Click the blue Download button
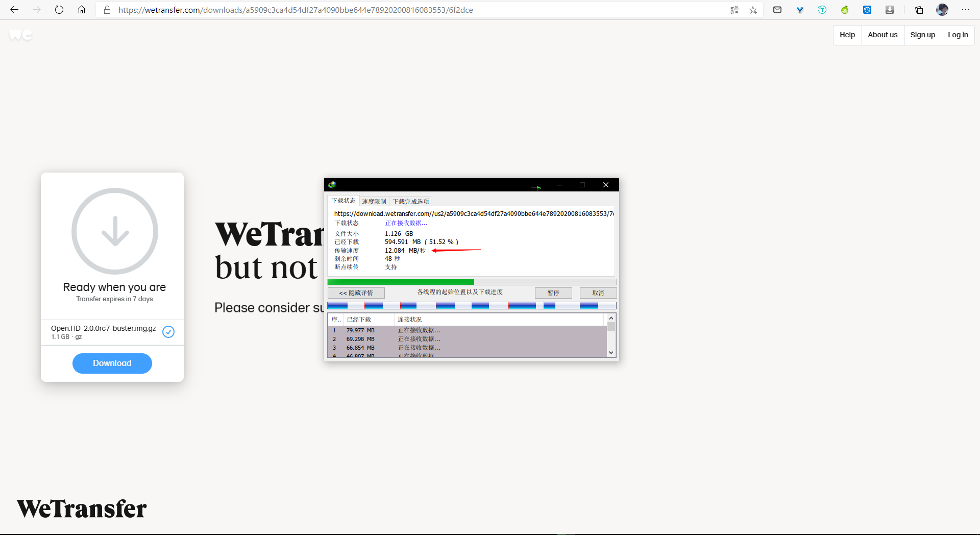 (112, 363)
